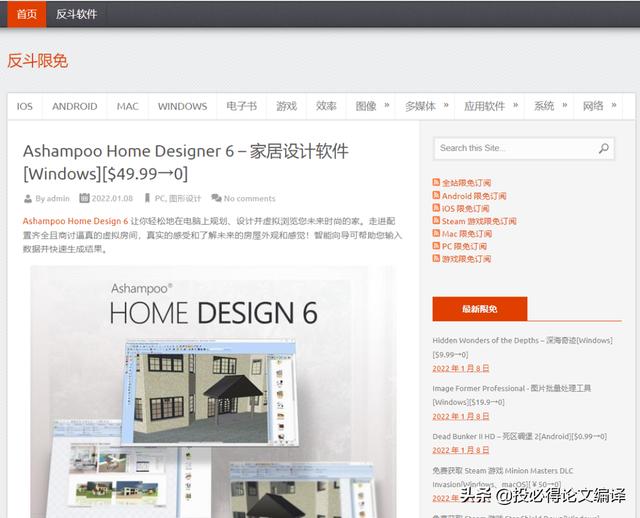This screenshot has width=640, height=518.
Task: Click RSS icon beside PC 限免订阅
Action: [436, 246]
